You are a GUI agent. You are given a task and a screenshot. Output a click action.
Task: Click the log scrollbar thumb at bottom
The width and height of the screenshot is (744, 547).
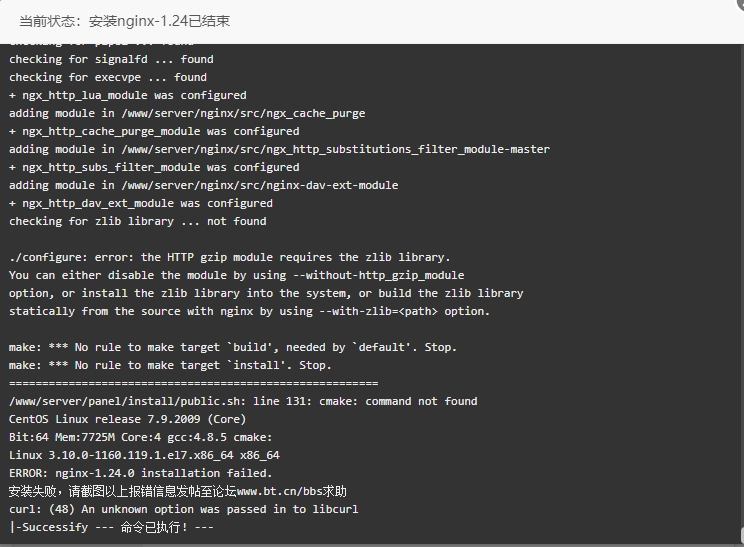click(742, 536)
